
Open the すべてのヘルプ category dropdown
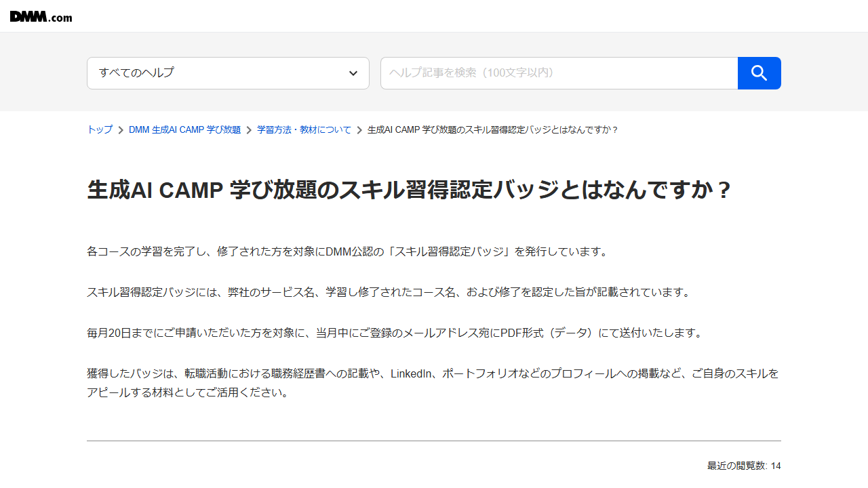(x=228, y=73)
